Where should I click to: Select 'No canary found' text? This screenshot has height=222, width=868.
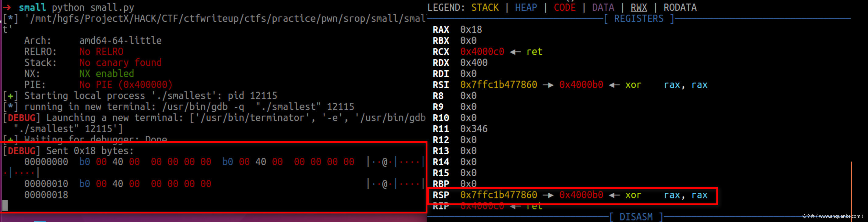pos(120,63)
